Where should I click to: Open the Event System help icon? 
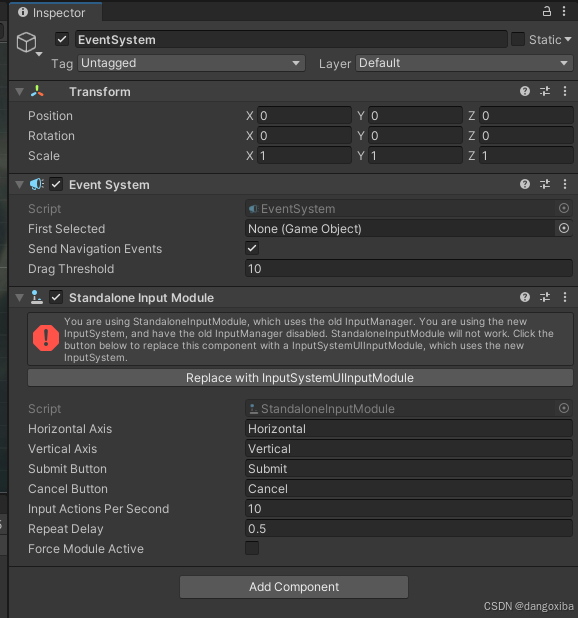(525, 184)
